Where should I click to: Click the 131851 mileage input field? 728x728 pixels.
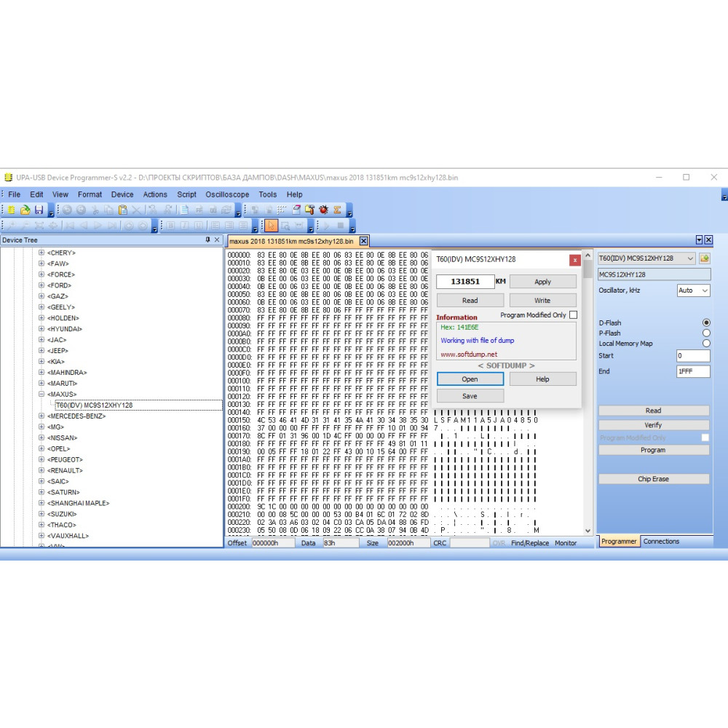point(465,282)
